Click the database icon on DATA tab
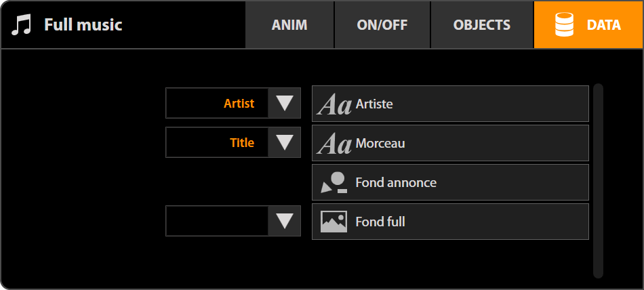The height and width of the screenshot is (290, 644). click(564, 25)
